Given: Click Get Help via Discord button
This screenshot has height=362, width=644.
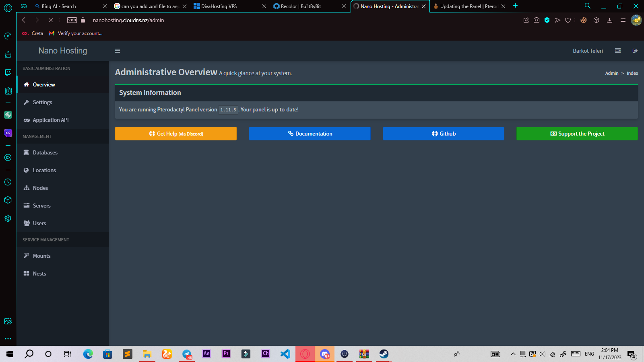Looking at the screenshot, I should pyautogui.click(x=176, y=134).
